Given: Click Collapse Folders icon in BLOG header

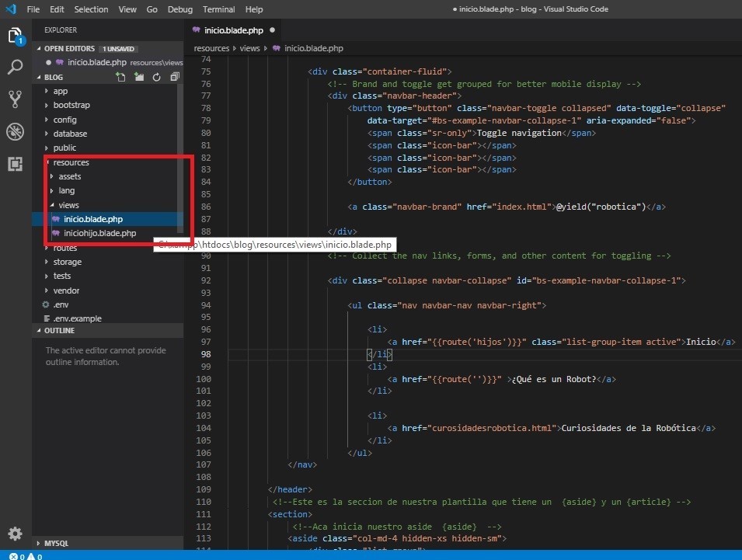Looking at the screenshot, I should 174,77.
